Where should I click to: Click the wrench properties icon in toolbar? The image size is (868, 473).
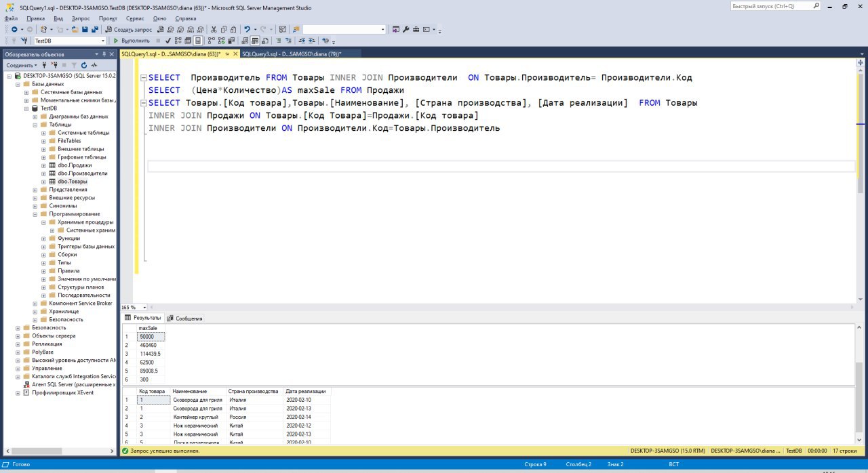tap(406, 30)
